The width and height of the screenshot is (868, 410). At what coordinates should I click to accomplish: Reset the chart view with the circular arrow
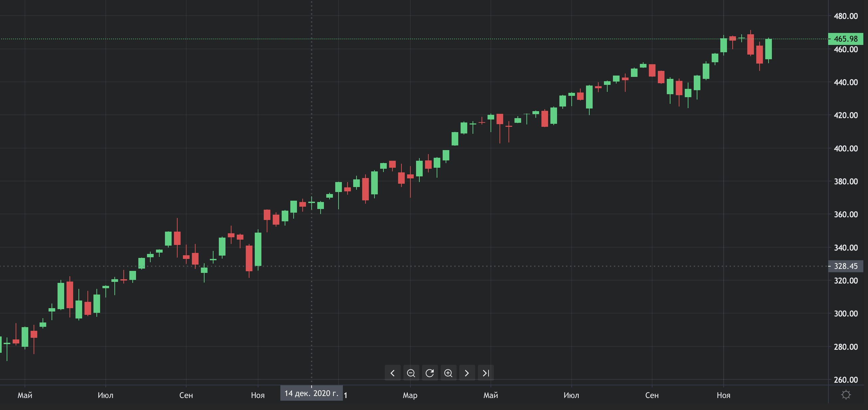[x=430, y=373]
